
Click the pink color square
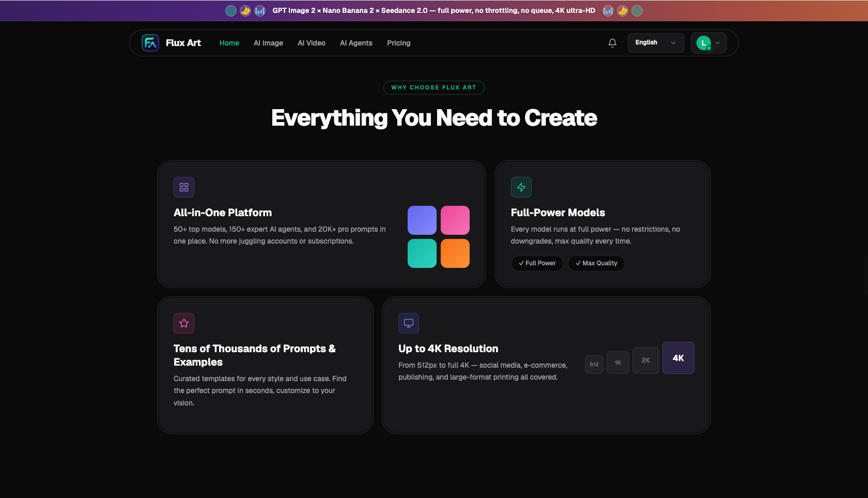click(455, 220)
